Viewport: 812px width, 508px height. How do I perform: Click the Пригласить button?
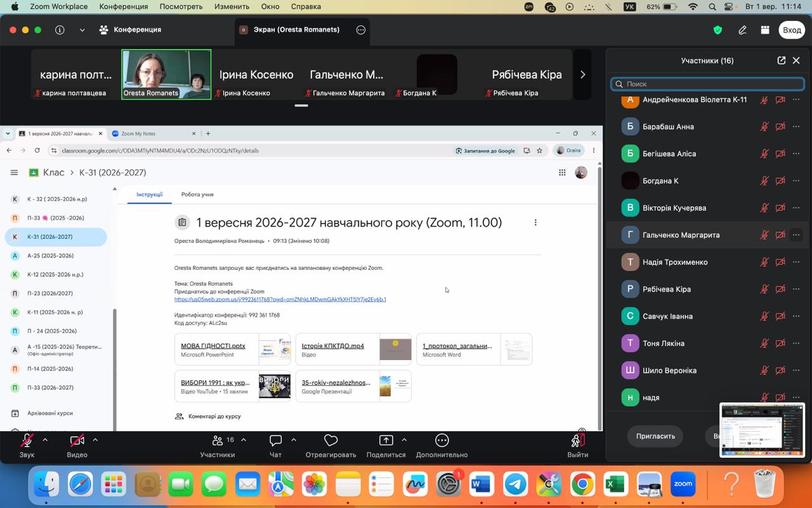[x=655, y=436]
